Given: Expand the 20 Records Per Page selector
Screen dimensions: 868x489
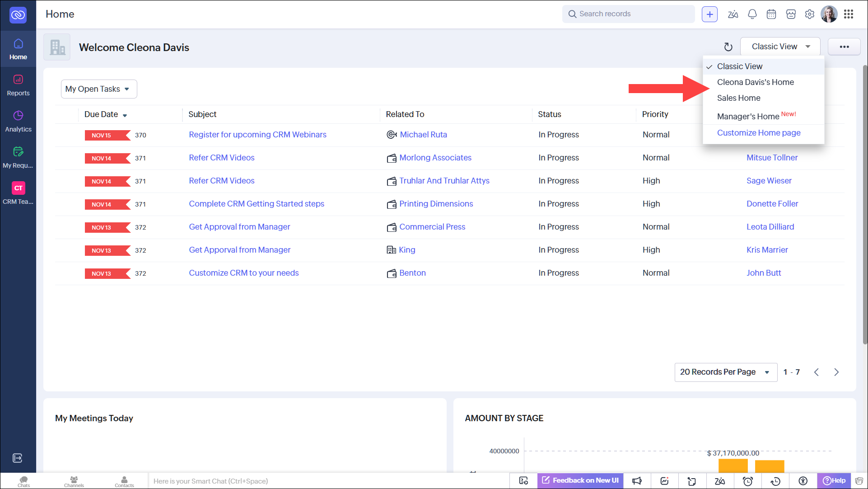Looking at the screenshot, I should [725, 372].
